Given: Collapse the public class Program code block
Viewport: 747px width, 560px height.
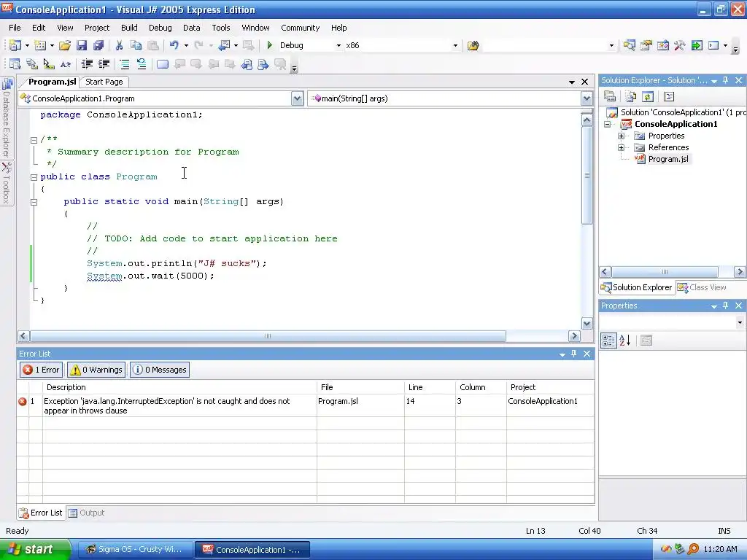Looking at the screenshot, I should click(34, 177).
